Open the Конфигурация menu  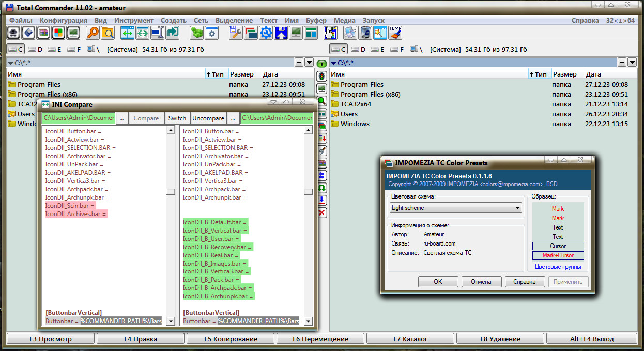[x=64, y=20]
